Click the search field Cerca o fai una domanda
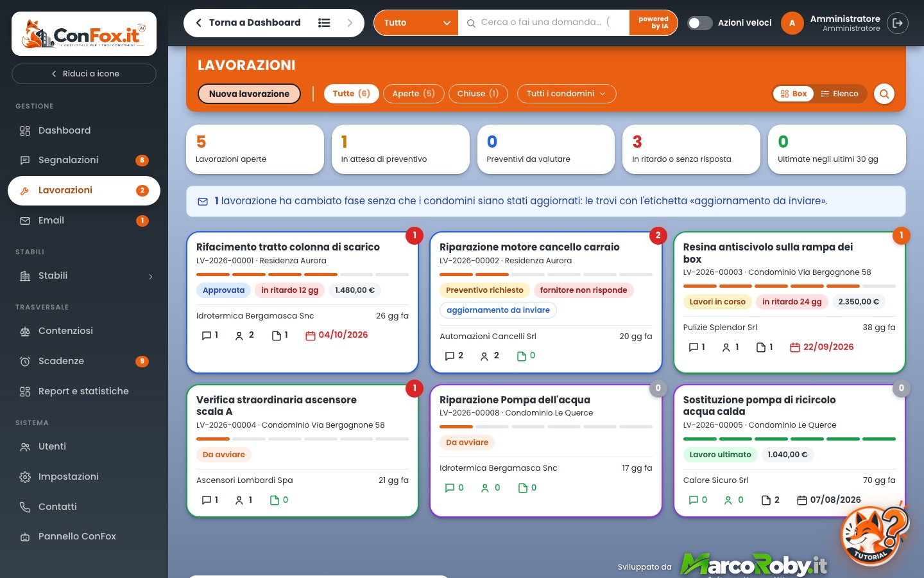This screenshot has height=578, width=924. 543,22
